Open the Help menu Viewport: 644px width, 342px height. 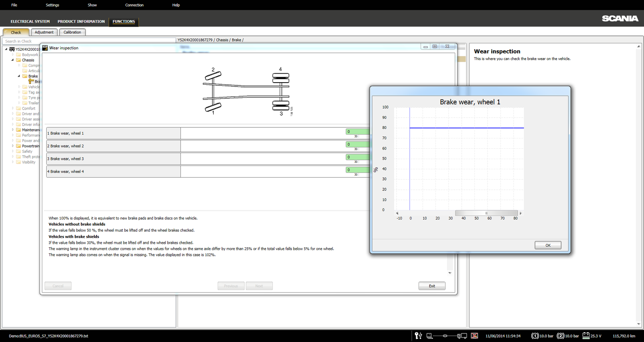176,5
